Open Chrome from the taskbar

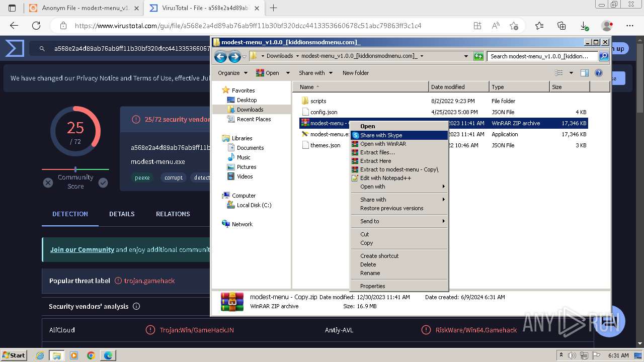coord(91,355)
